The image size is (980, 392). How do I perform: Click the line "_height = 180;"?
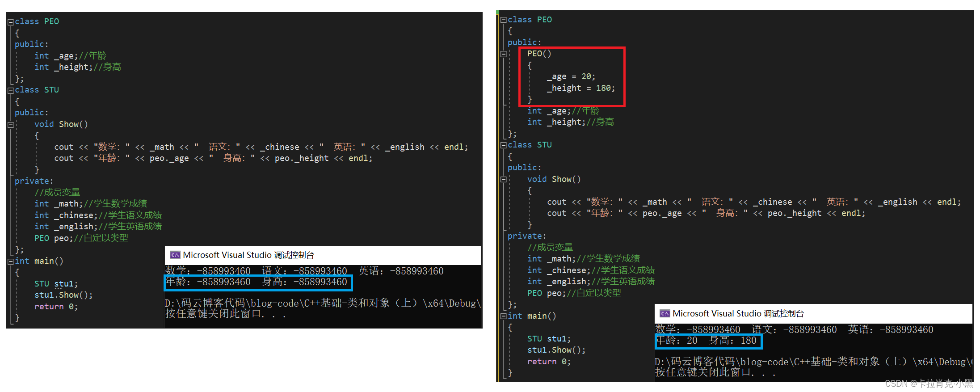point(581,88)
